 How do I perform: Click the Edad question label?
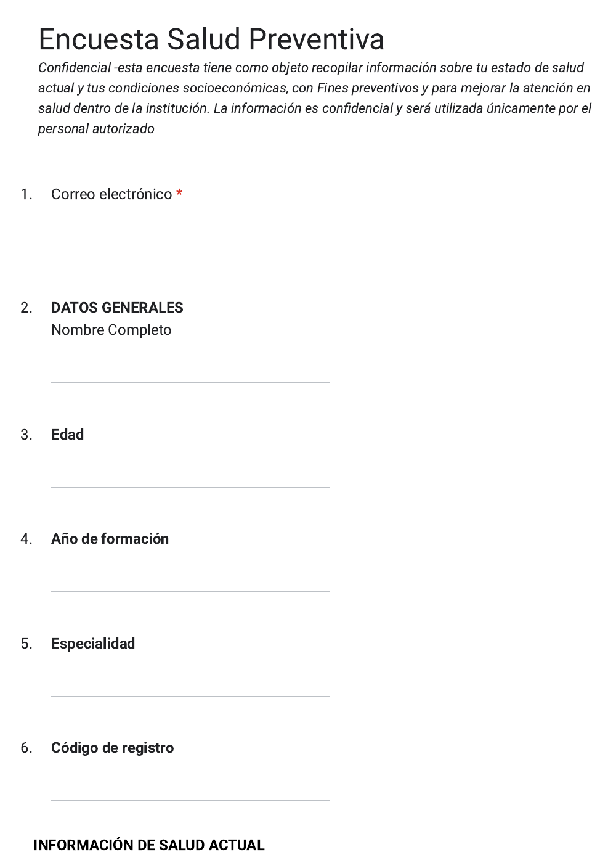point(67,435)
